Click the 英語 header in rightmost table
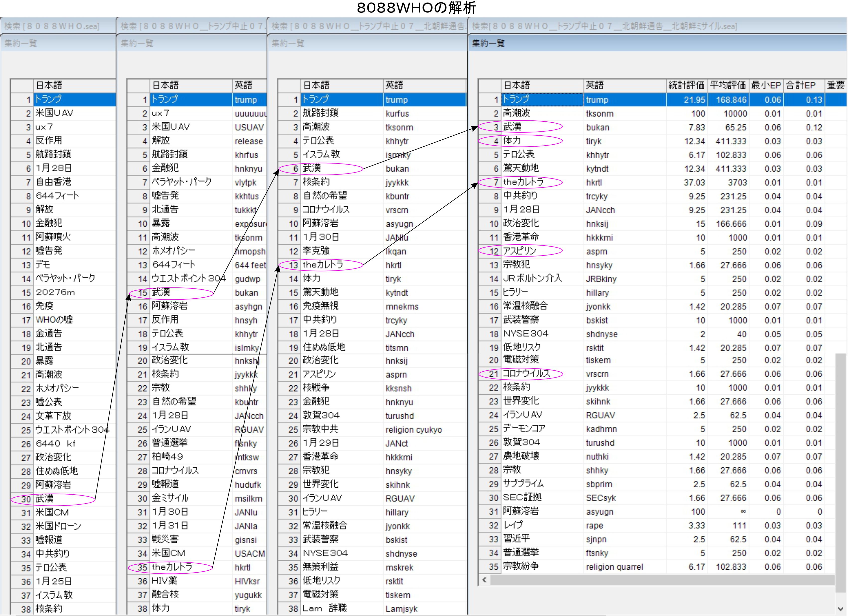Image resolution: width=848 pixels, height=616 pixels. point(594,85)
